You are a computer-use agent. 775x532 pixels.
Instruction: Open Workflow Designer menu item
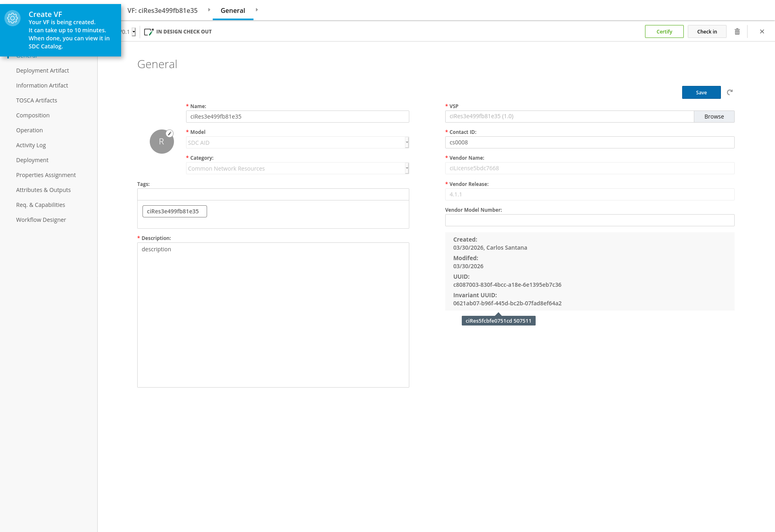click(41, 220)
